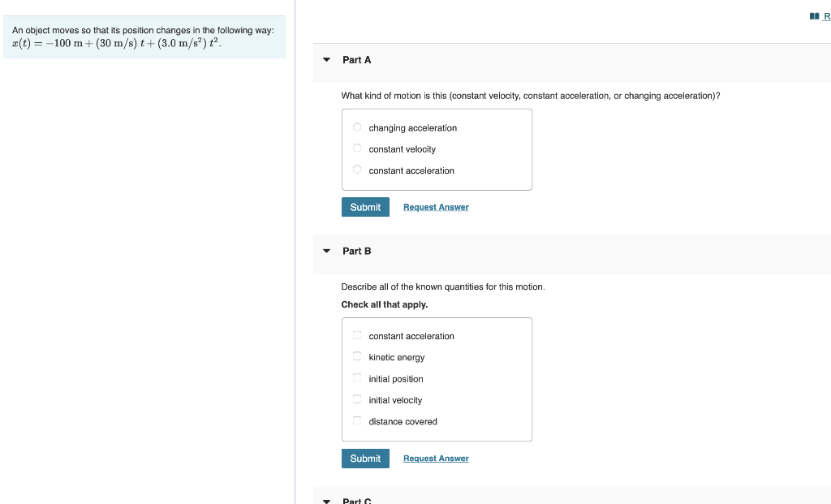Open the Review book icon link
Viewport: 831px width, 504px height.
[x=820, y=16]
